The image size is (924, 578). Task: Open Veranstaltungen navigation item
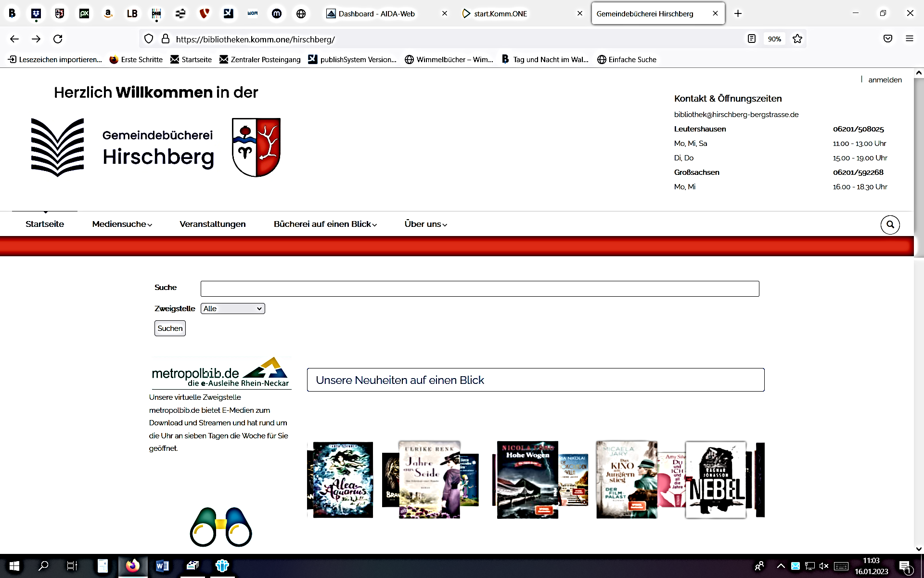click(213, 224)
